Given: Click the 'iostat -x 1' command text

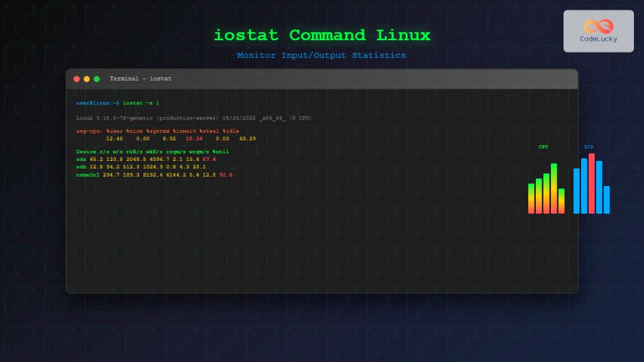Looking at the screenshot, I should 142,102.
